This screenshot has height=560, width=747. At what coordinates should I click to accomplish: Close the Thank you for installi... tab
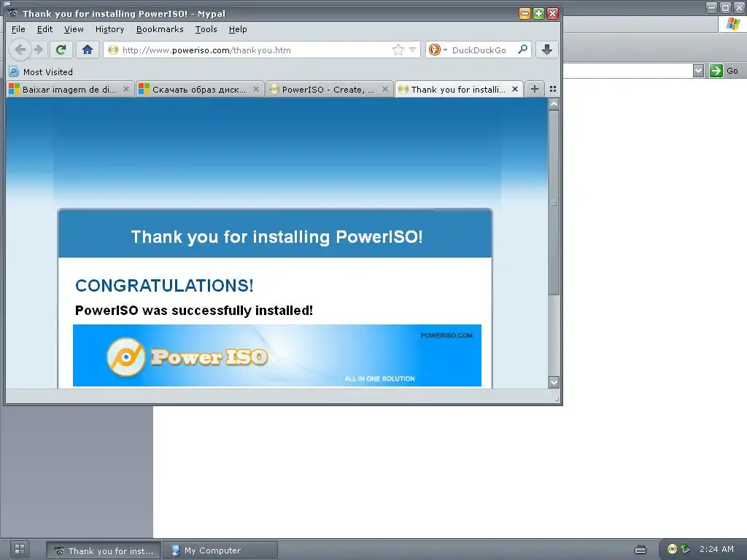click(x=515, y=89)
